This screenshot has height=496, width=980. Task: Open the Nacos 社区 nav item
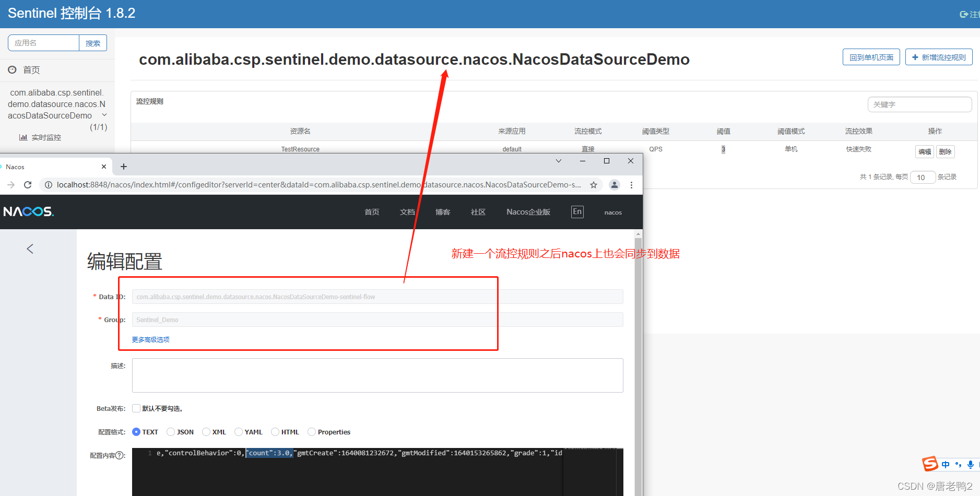point(478,212)
